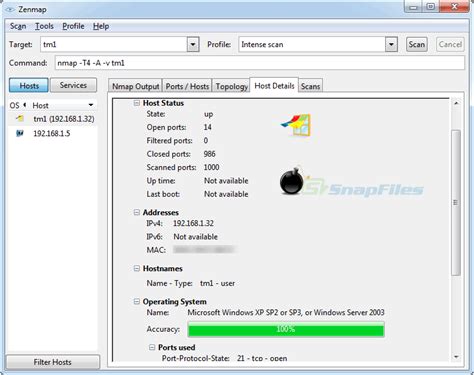Click the Host column sort arrow

[91, 105]
